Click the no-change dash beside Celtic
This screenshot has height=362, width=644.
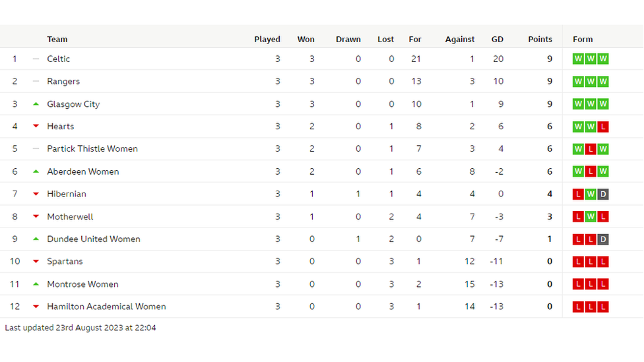click(x=36, y=59)
